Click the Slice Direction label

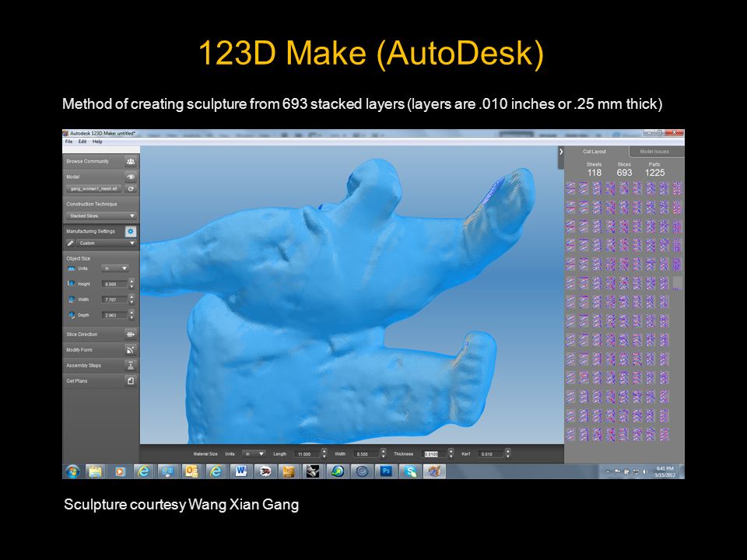point(82,334)
